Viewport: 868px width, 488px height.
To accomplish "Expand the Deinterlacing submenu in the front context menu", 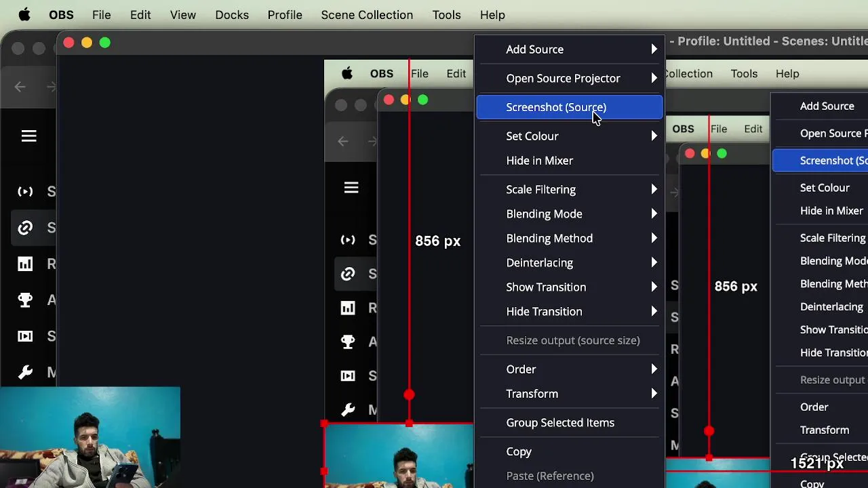I will tap(570, 263).
